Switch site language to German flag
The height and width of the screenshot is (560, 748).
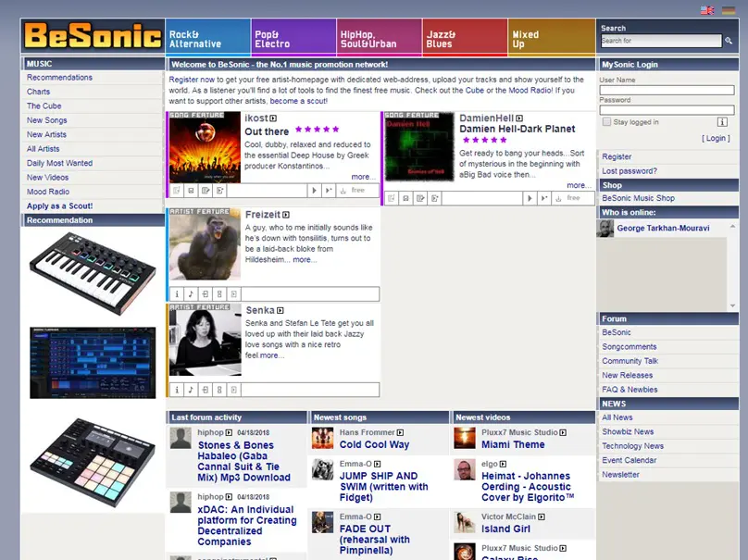coord(728,10)
